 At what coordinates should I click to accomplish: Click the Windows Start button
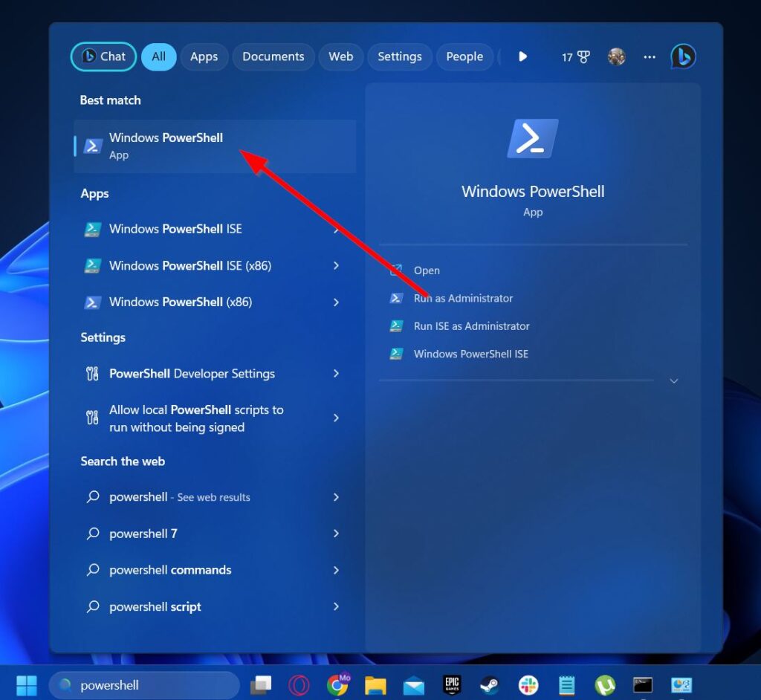point(27,685)
